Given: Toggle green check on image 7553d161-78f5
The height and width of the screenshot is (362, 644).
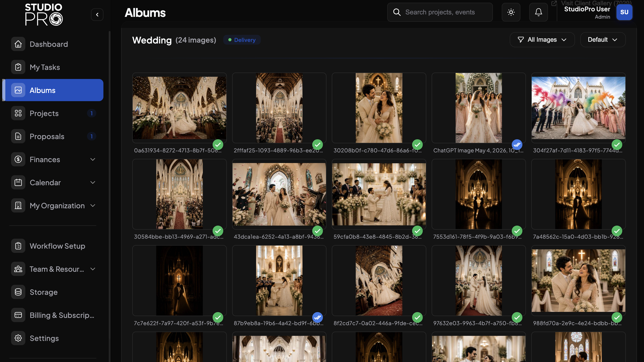Looking at the screenshot, I should pyautogui.click(x=517, y=231).
